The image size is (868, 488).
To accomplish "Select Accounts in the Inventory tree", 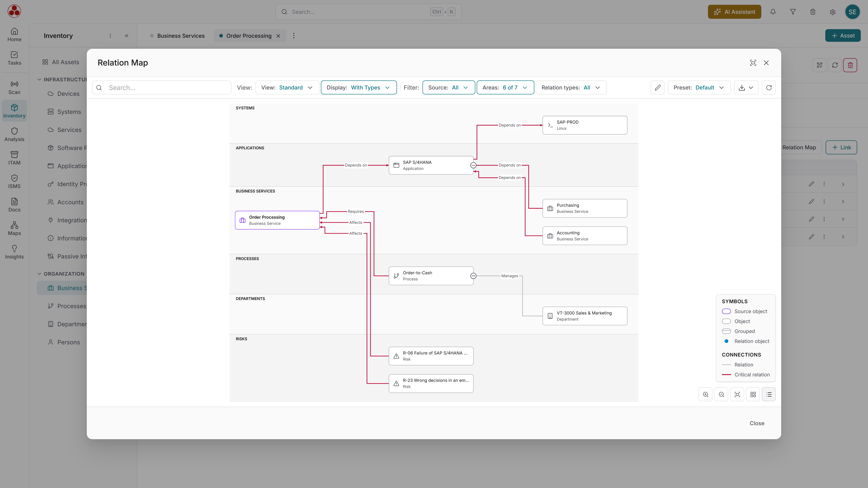I will [x=70, y=202].
